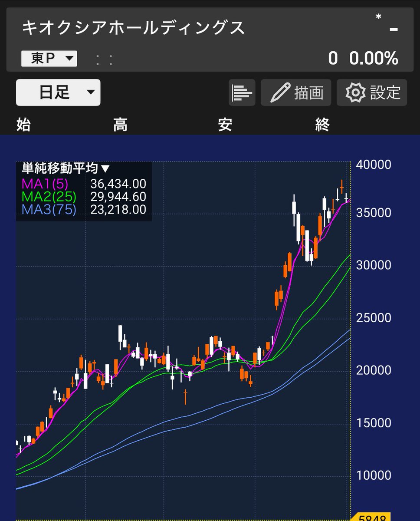Click the 40000 price axis label
This screenshot has width=420, height=521.
[x=374, y=165]
